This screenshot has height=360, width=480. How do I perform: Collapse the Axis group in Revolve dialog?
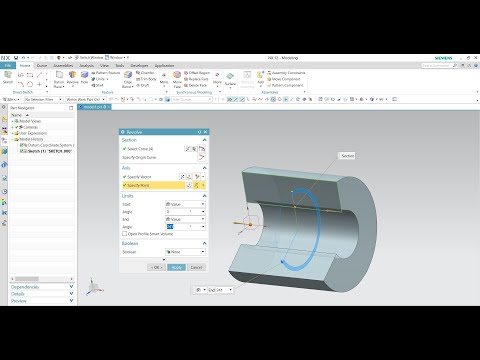coord(204,168)
